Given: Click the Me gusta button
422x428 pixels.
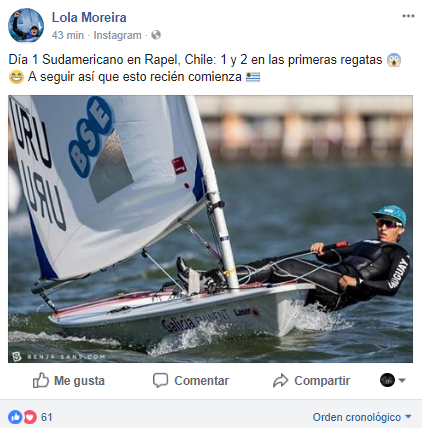Looking at the screenshot, I should pyautogui.click(x=69, y=380).
